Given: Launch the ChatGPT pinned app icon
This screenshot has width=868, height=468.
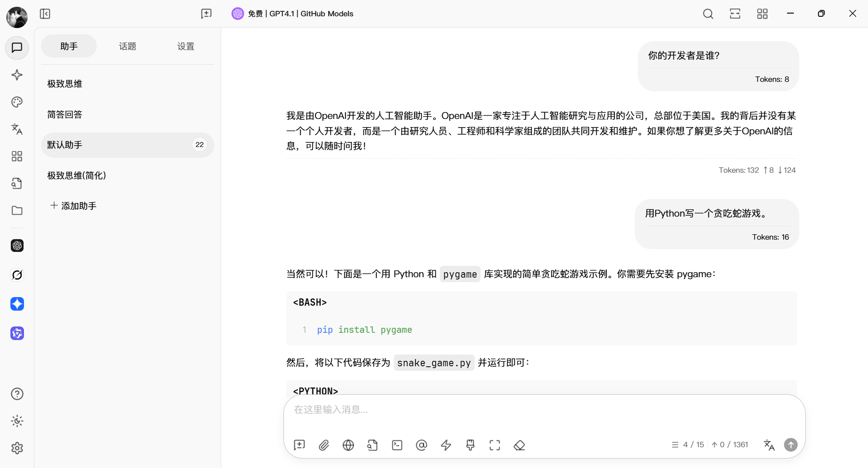Looking at the screenshot, I should tap(17, 246).
